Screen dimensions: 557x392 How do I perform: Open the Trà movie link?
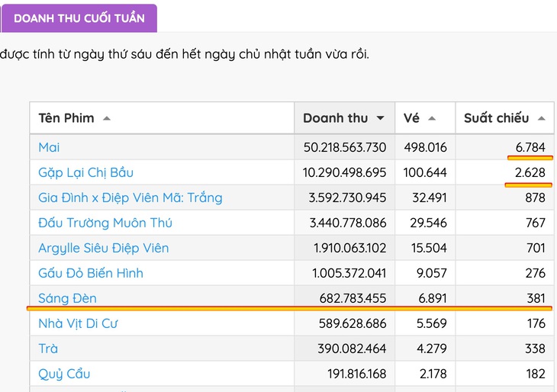click(48, 349)
